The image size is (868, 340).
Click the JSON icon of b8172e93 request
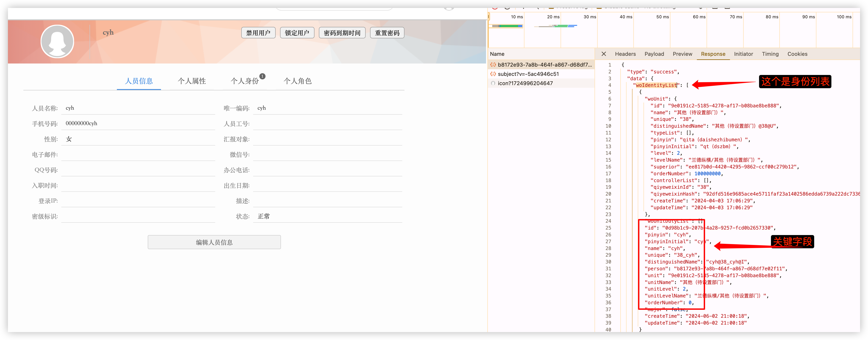point(493,65)
